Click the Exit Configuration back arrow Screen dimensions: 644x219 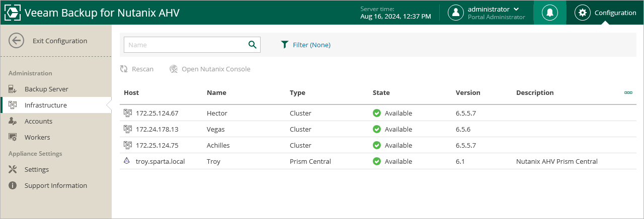(17, 41)
